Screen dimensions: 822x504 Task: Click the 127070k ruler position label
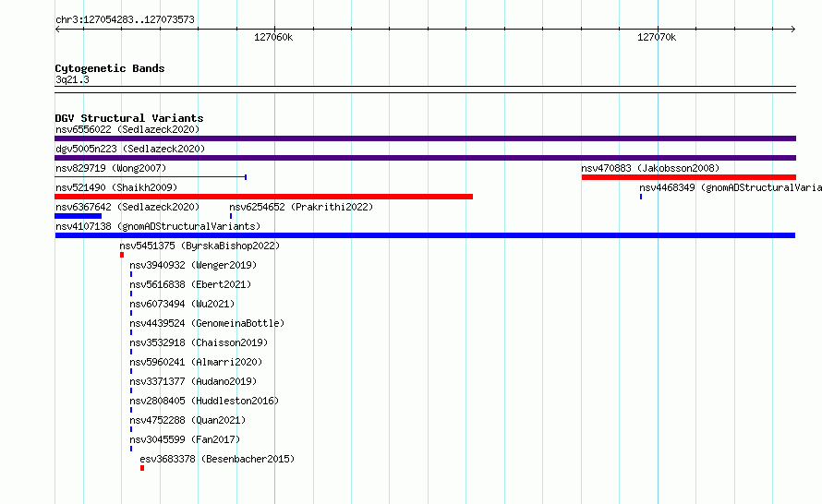657,37
